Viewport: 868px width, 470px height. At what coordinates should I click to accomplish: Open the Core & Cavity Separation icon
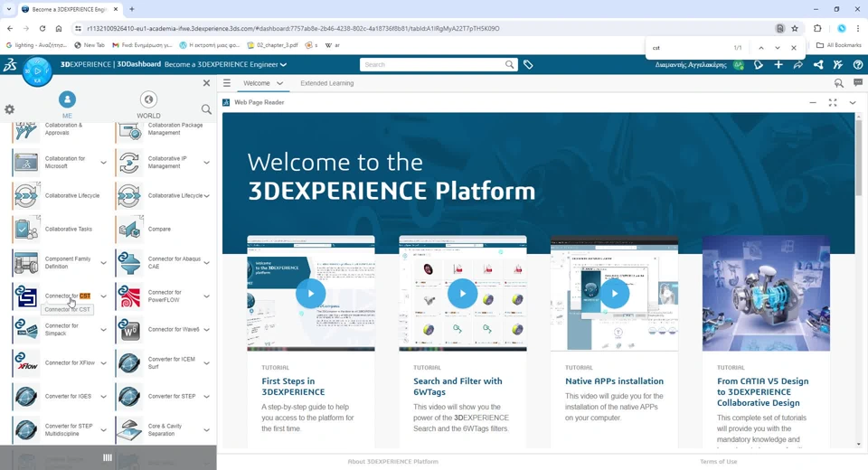click(129, 429)
